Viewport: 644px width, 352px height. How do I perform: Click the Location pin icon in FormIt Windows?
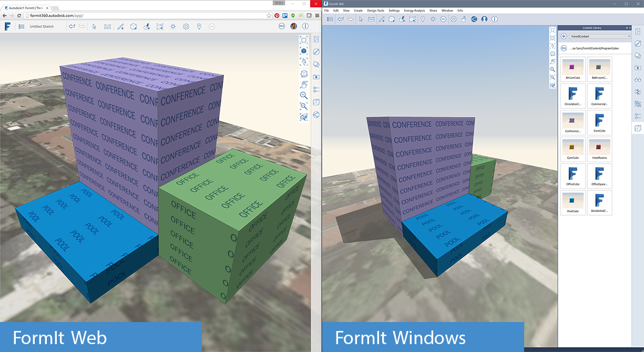423,19
